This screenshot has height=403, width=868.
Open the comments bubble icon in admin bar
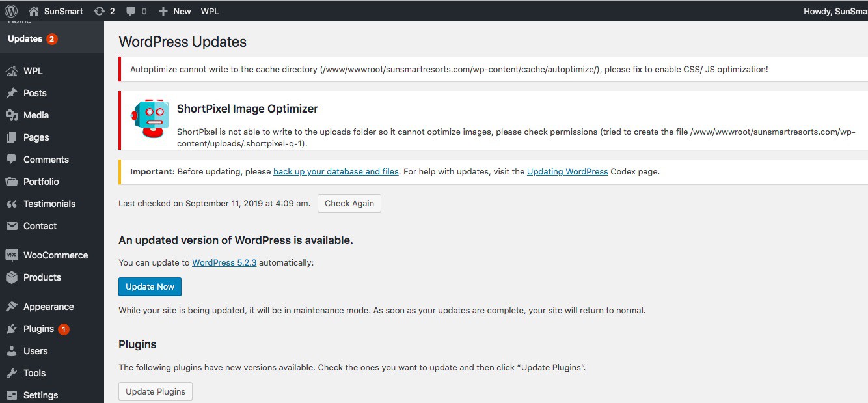132,10
